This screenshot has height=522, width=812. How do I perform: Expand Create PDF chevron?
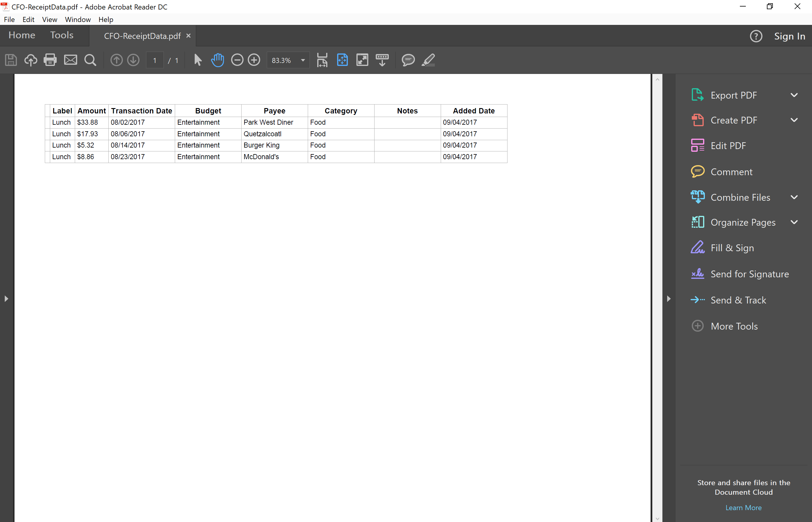pos(794,120)
